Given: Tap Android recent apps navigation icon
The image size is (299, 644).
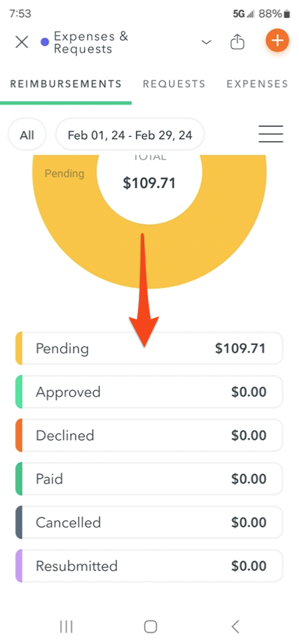Looking at the screenshot, I should pos(66,626).
